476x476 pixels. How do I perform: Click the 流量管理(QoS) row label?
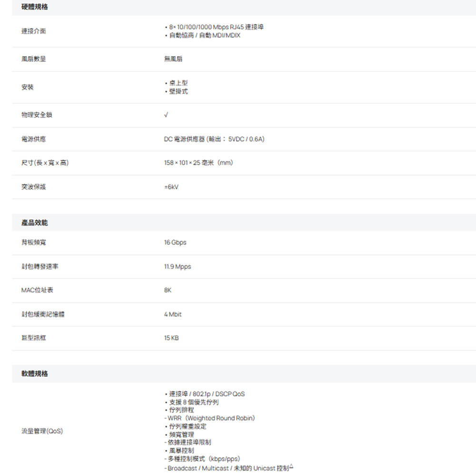click(x=42, y=431)
